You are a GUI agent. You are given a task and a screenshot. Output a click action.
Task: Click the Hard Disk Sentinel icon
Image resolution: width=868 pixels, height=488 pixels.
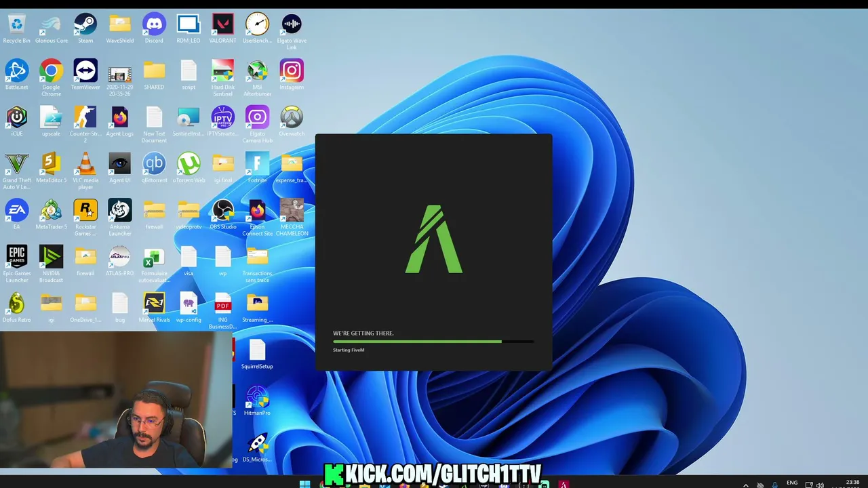[222, 70]
